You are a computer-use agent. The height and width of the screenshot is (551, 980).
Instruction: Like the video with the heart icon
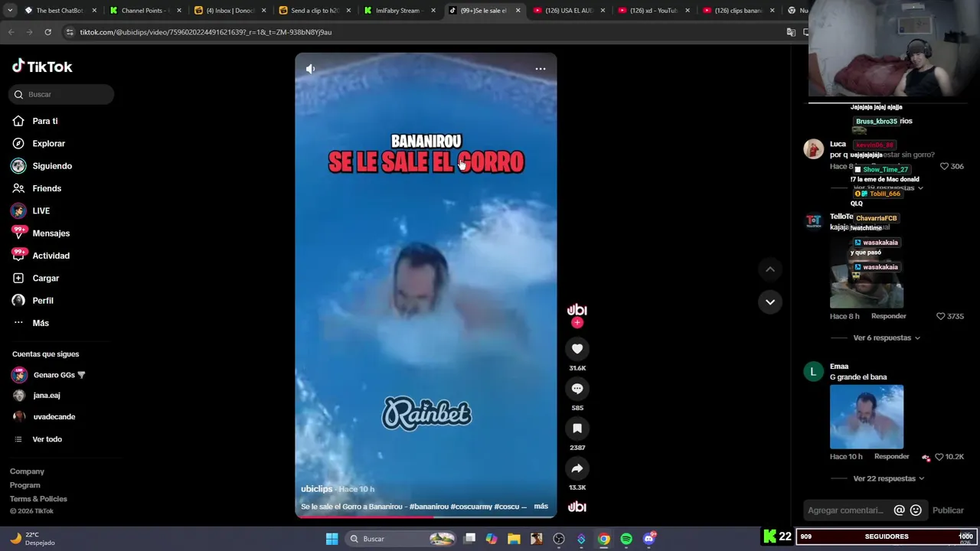pos(577,349)
